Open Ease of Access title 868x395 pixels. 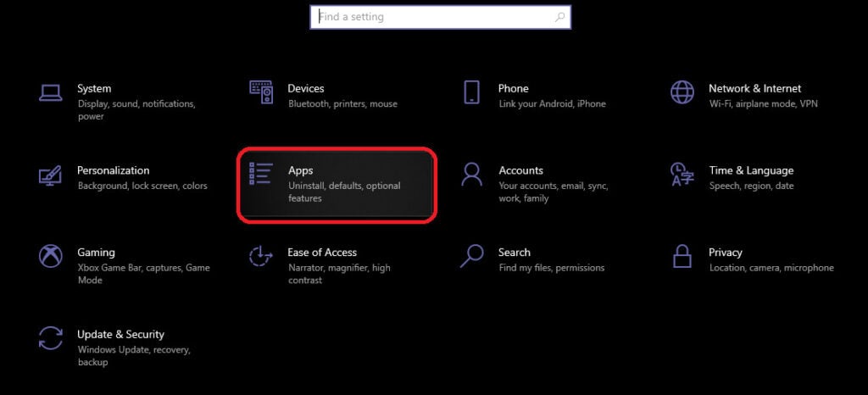(322, 252)
